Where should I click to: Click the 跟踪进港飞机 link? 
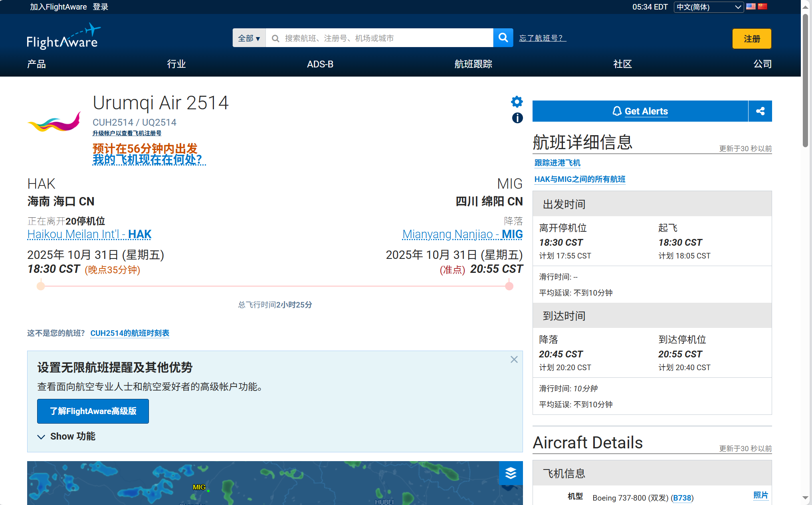pyautogui.click(x=557, y=163)
